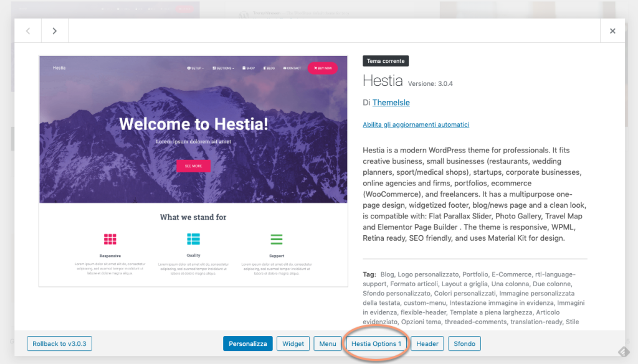Close the theme details overlay
This screenshot has height=364, width=638.
point(612,31)
